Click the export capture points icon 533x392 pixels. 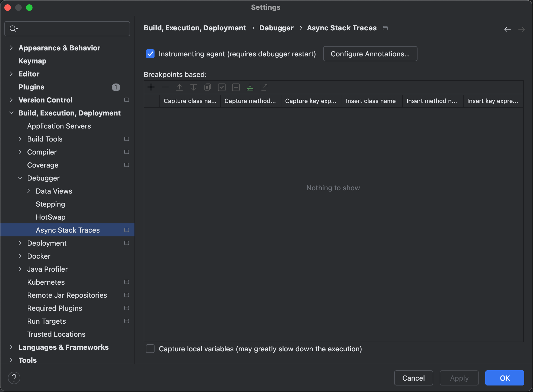pyautogui.click(x=264, y=87)
